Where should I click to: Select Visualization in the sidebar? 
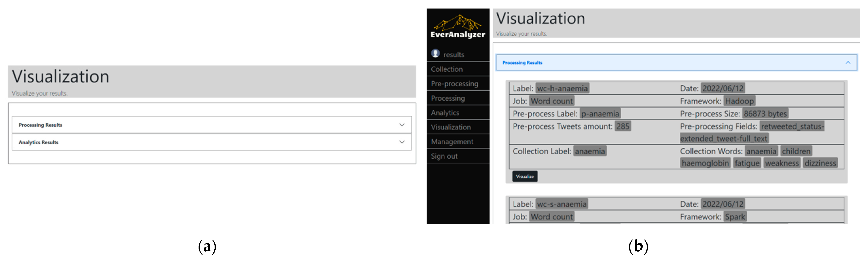tap(451, 127)
